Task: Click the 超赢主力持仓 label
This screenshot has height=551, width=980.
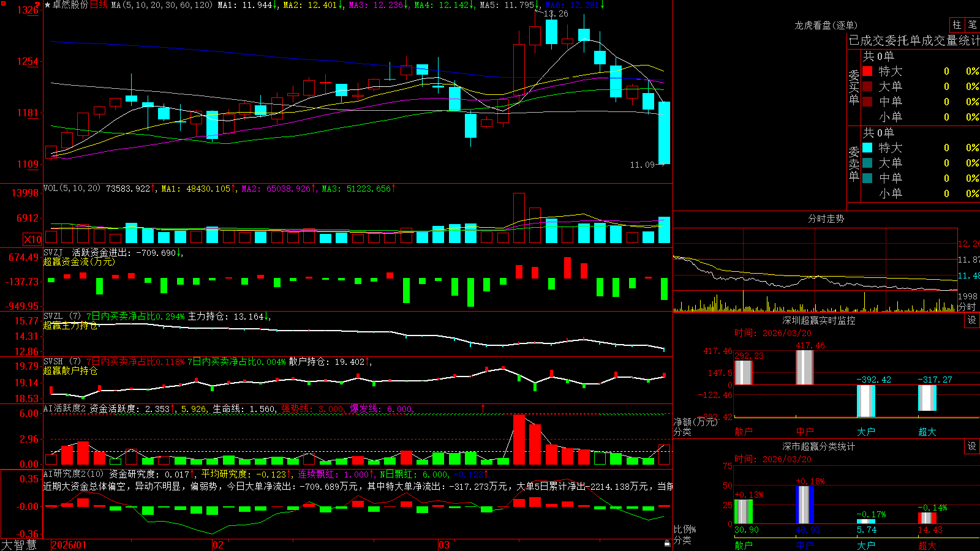Action: [x=70, y=326]
